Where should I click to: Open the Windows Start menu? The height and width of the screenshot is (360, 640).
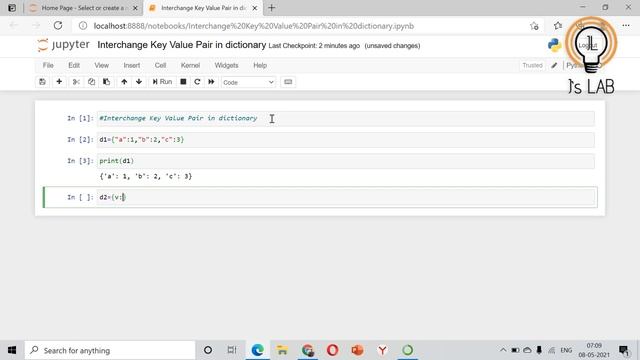12,350
